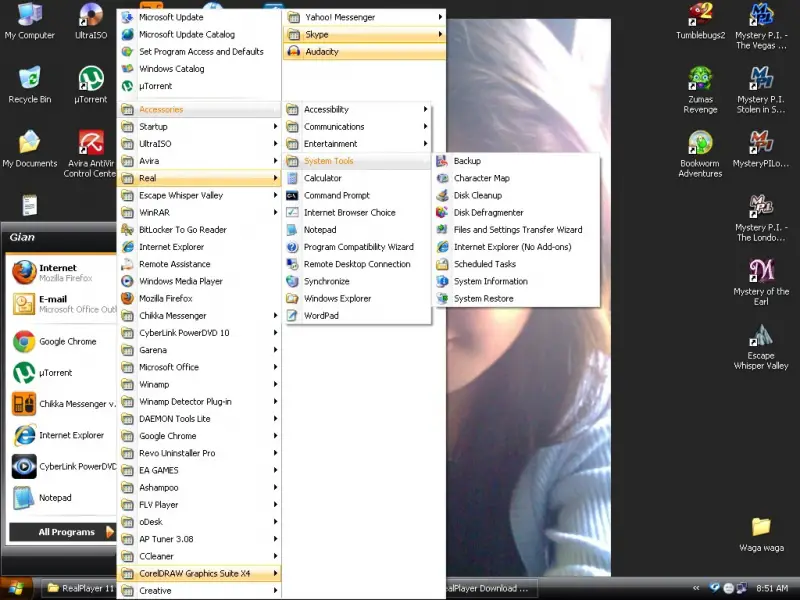Expand the Skype program folder
The height and width of the screenshot is (600, 800).
tap(364, 34)
